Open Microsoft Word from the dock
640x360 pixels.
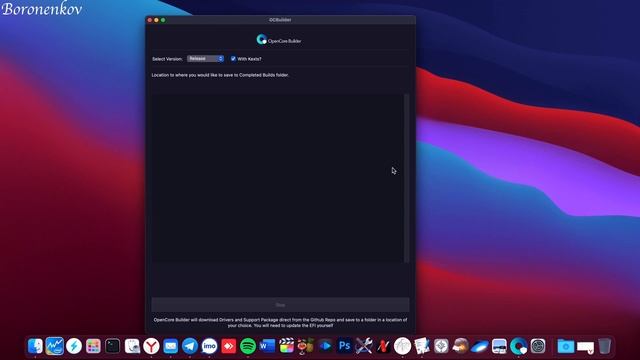[267, 346]
